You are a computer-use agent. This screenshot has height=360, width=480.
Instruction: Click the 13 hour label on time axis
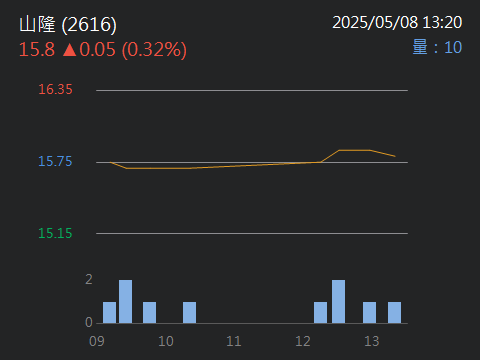(372, 341)
